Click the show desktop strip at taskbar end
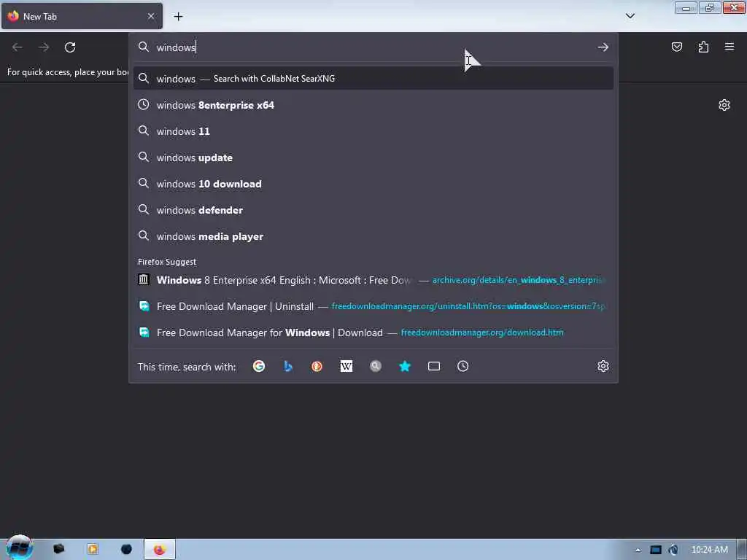The image size is (747, 560). tap(742, 550)
